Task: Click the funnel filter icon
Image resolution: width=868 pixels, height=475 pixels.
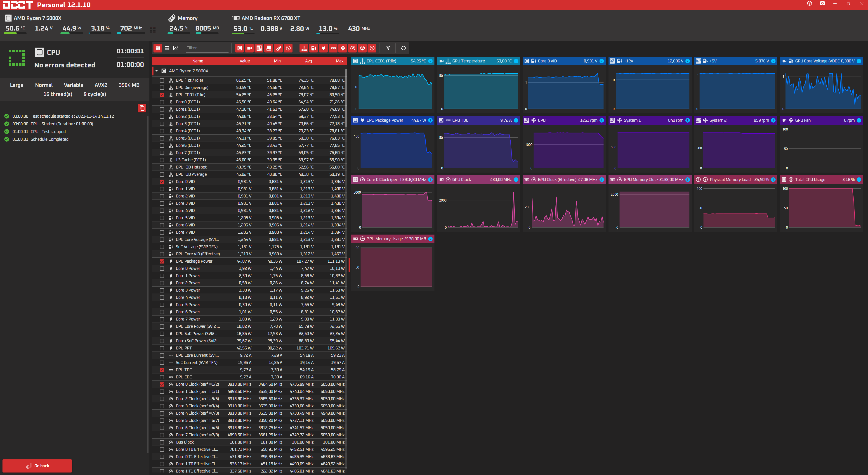Action: pyautogui.click(x=388, y=48)
